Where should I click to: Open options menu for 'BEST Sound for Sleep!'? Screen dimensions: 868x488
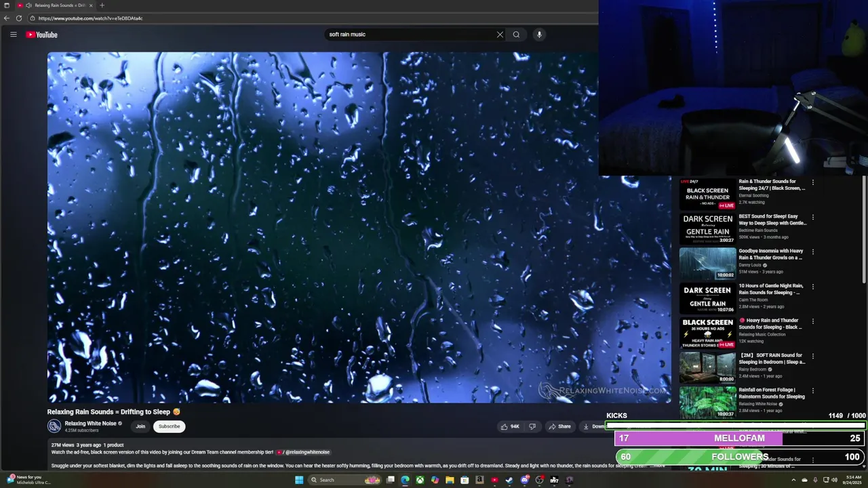click(812, 218)
